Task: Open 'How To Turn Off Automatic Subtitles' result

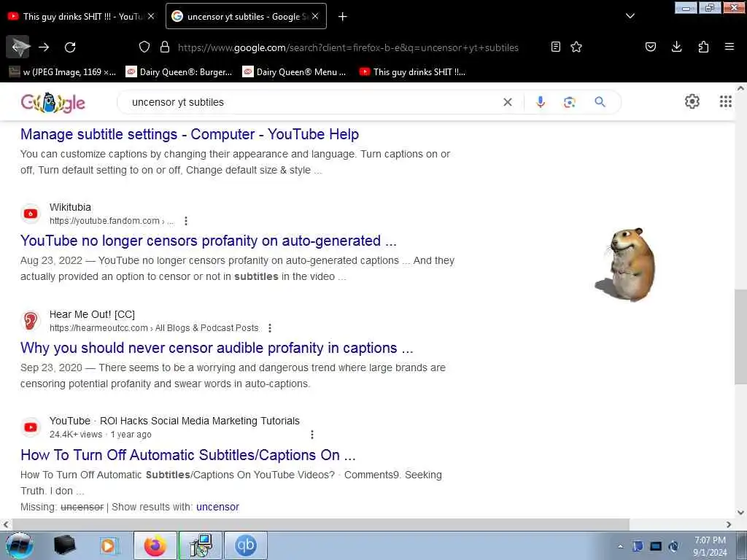Action: [188, 455]
